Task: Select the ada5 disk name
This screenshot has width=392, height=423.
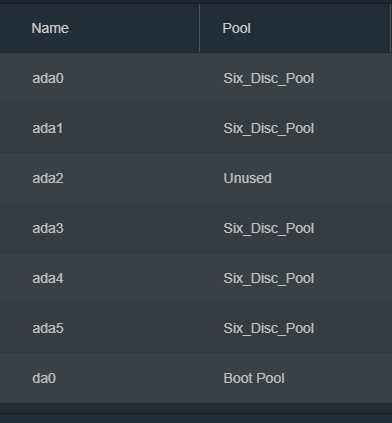Action: click(48, 328)
